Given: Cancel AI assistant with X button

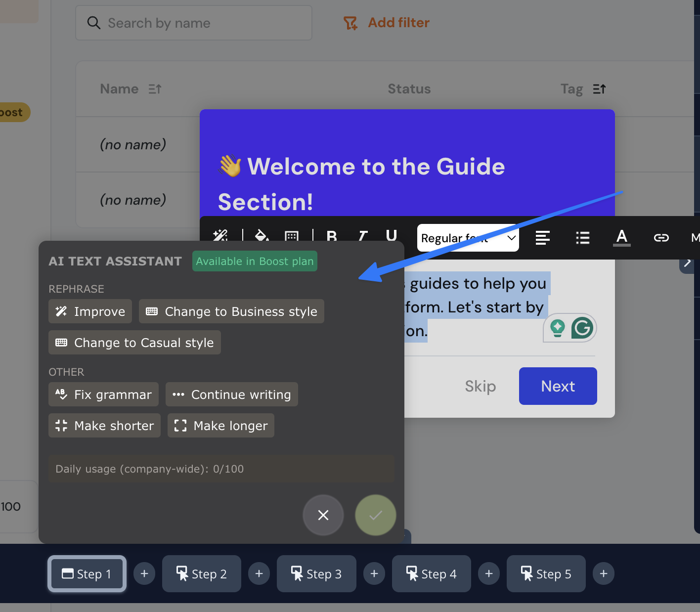Looking at the screenshot, I should (323, 515).
